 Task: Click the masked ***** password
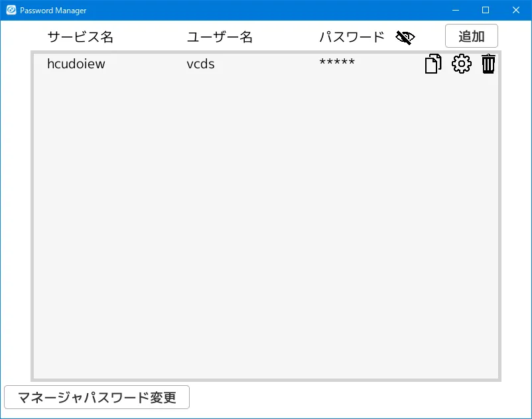coord(337,62)
